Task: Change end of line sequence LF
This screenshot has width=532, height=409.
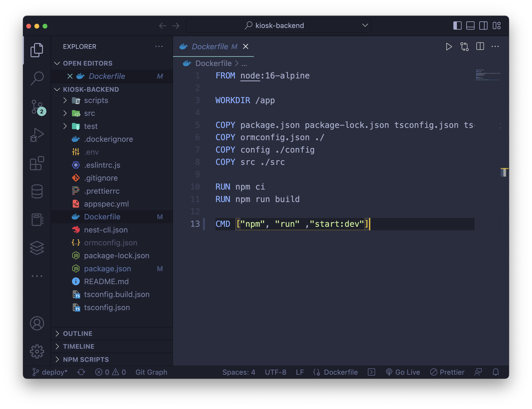Action: [x=300, y=372]
